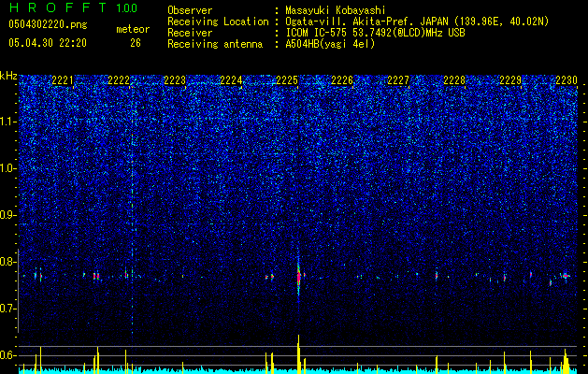Click the A504HB(yagi 4el) antenna text
Image resolution: width=588 pixels, height=374 pixels.
click(330, 44)
